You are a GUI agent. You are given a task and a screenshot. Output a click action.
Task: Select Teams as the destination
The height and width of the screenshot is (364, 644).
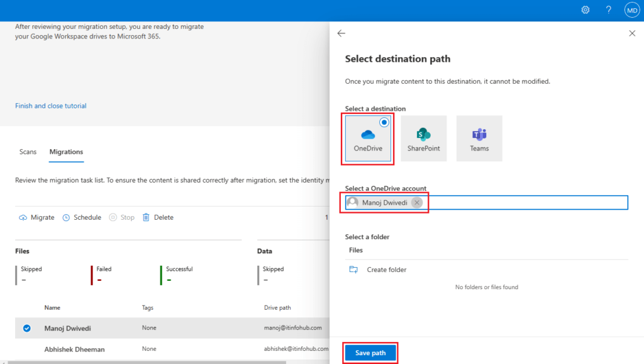479,137
